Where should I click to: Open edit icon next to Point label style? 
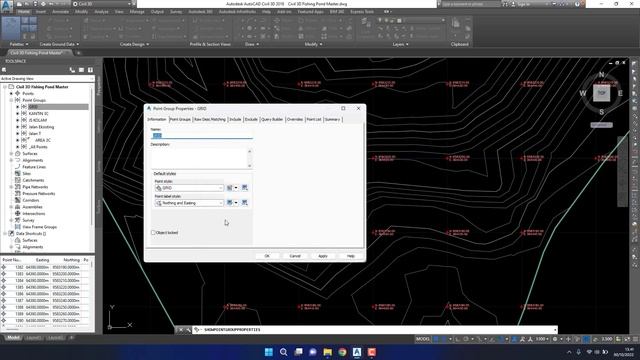click(230, 203)
